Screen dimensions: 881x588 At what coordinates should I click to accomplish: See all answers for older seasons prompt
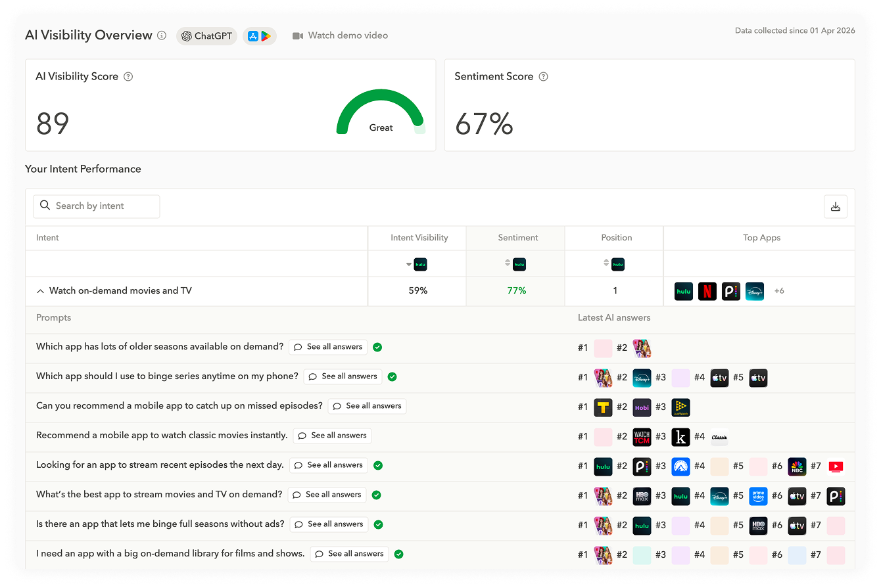click(x=328, y=347)
